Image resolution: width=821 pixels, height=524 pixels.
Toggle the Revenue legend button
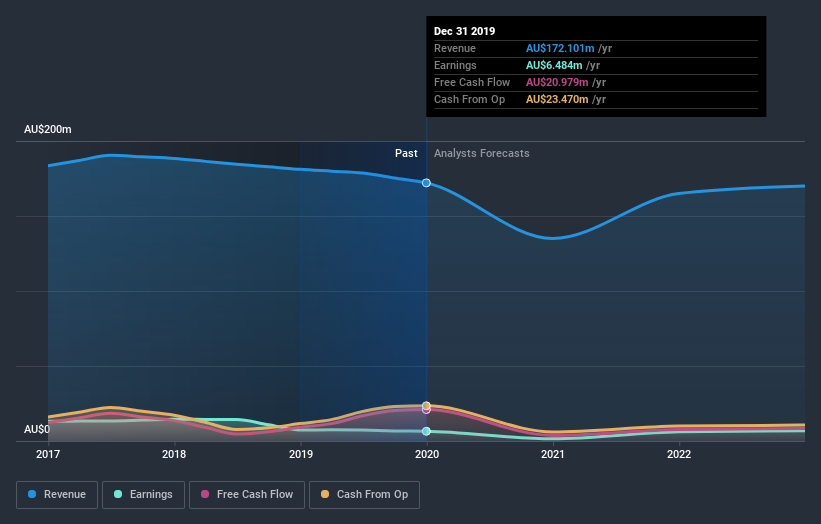click(x=57, y=495)
